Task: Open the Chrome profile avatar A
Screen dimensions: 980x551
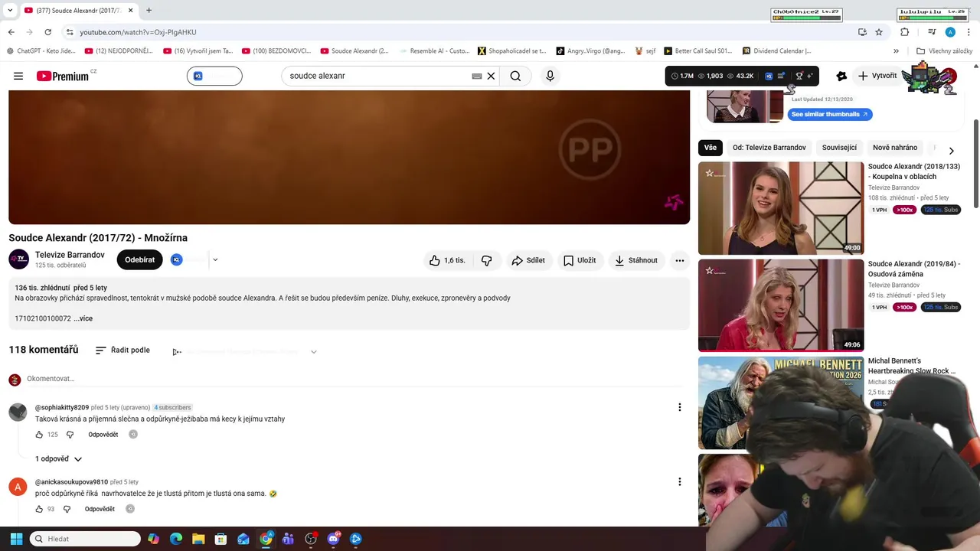Action: pos(950,32)
